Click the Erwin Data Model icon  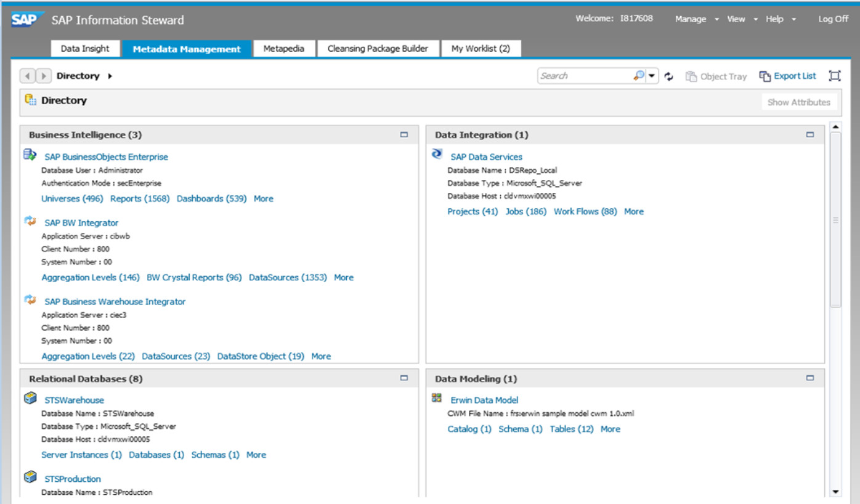coord(437,398)
